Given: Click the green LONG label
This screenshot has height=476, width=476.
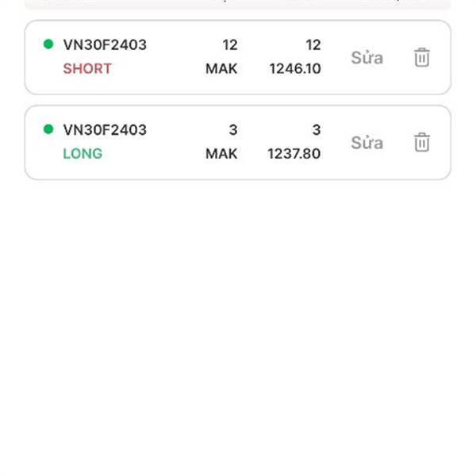Looking at the screenshot, I should (83, 154).
